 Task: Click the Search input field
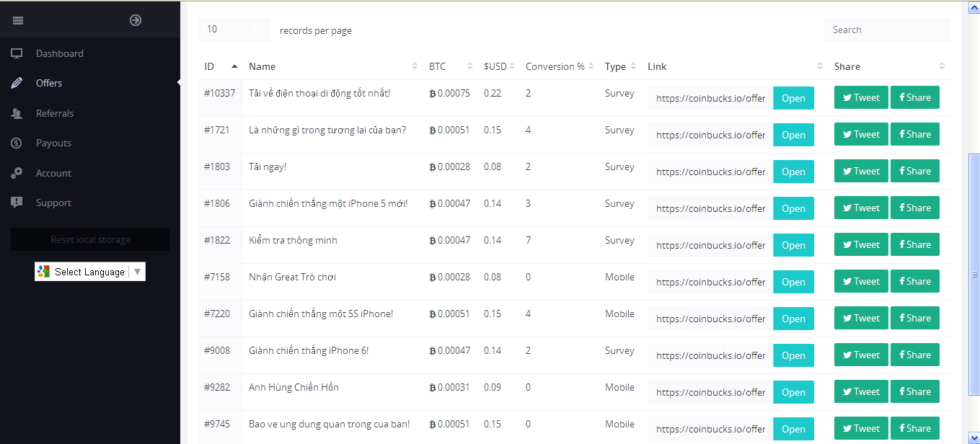[x=886, y=30]
